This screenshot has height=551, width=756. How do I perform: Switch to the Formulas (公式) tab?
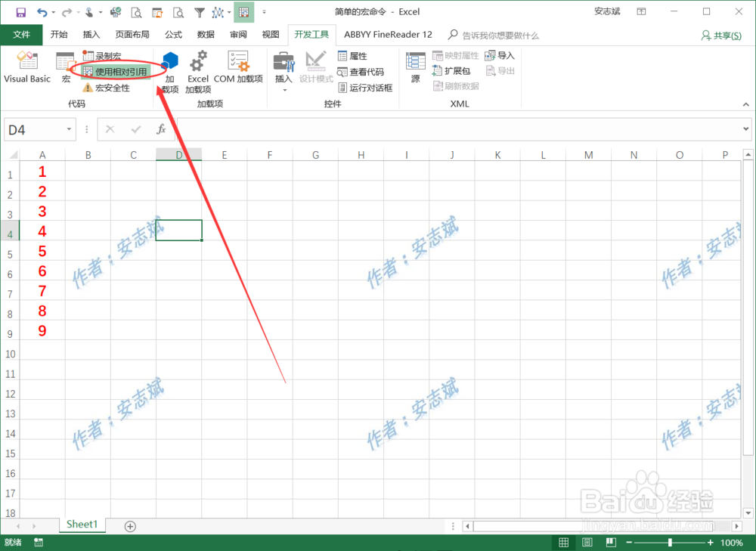point(173,35)
